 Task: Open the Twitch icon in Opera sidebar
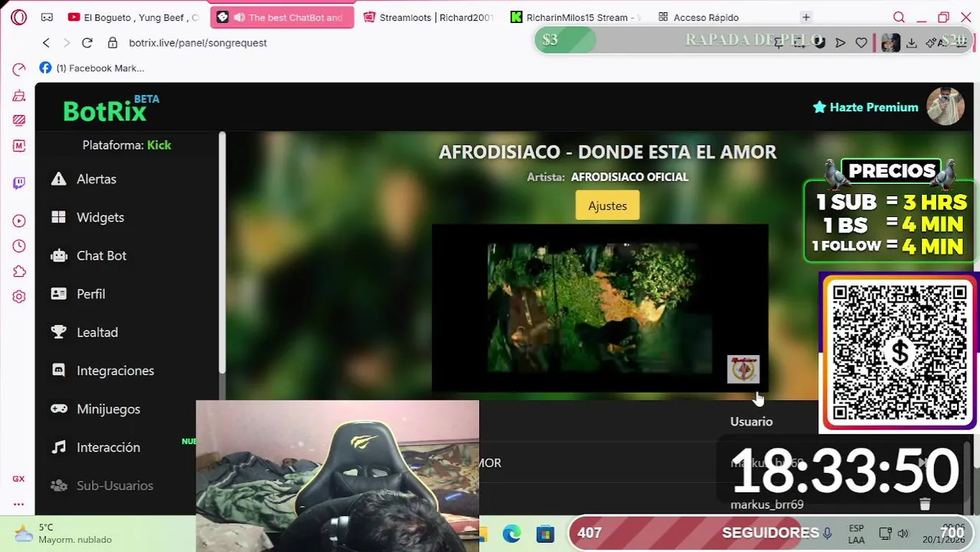pyautogui.click(x=19, y=182)
